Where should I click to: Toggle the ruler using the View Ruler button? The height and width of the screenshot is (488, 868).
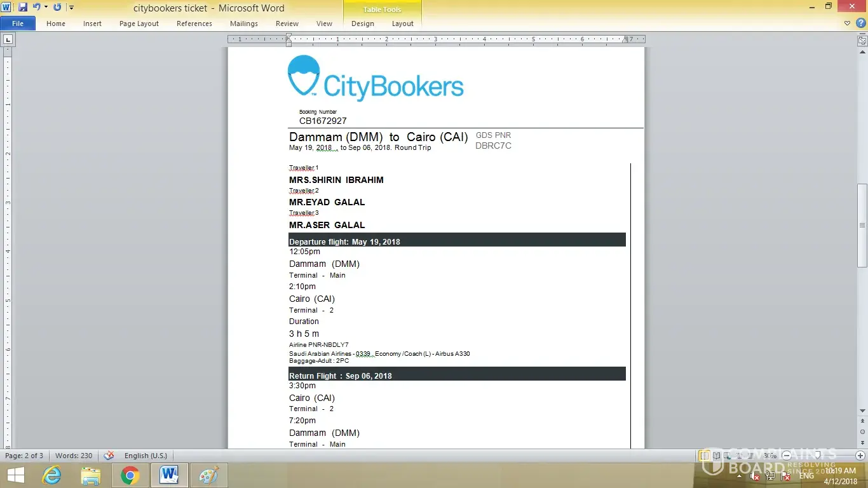(x=862, y=40)
